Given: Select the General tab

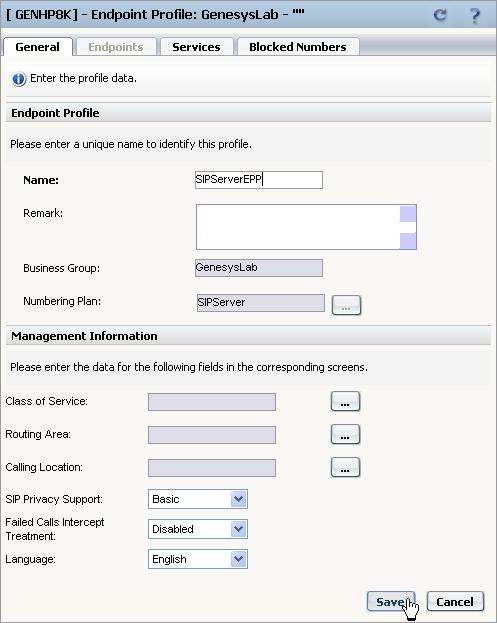Looking at the screenshot, I should [x=38, y=47].
